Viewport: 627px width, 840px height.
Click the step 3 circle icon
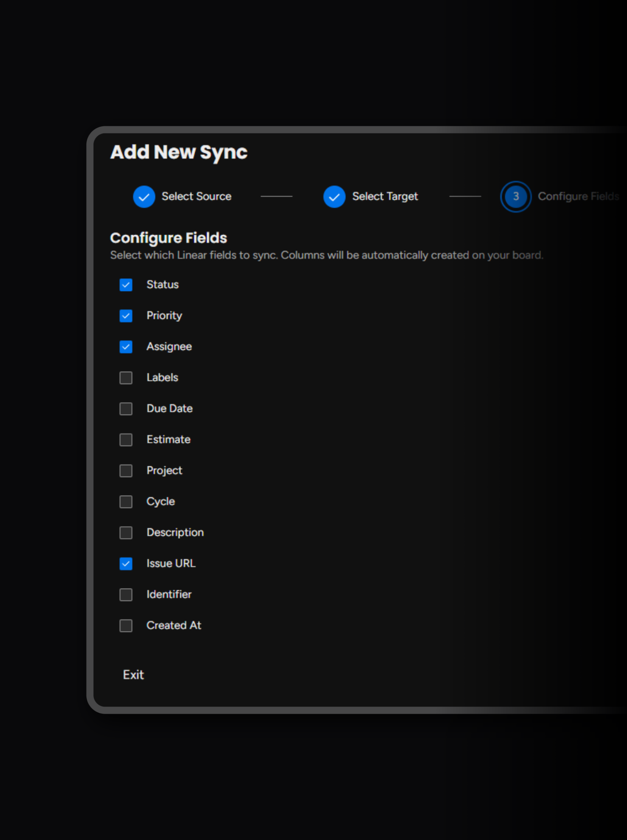click(x=515, y=196)
